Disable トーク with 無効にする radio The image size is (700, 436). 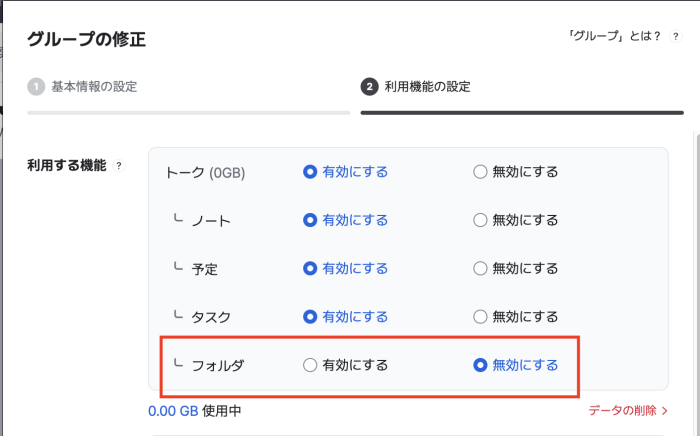pos(480,172)
